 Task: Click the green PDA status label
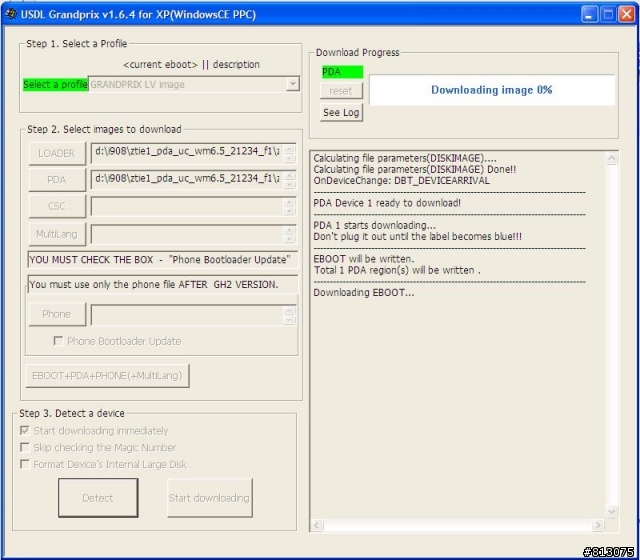342,72
